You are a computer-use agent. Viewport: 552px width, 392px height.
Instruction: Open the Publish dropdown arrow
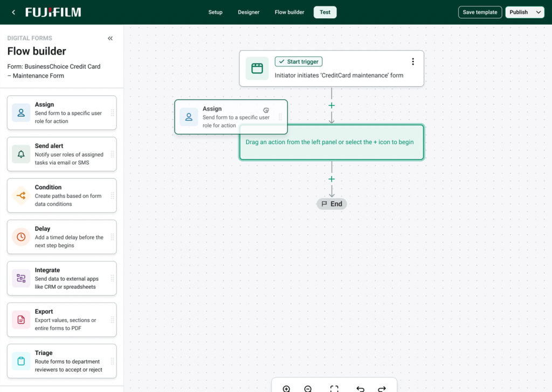(538, 12)
